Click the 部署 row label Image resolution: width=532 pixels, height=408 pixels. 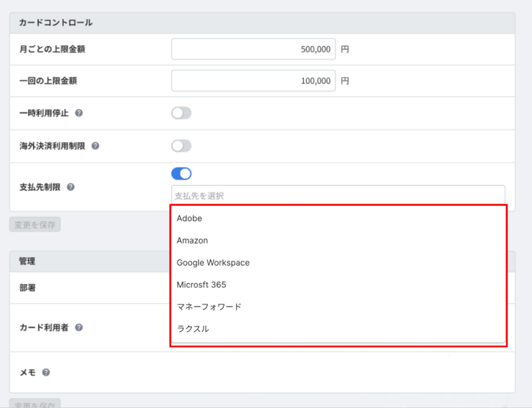28,288
